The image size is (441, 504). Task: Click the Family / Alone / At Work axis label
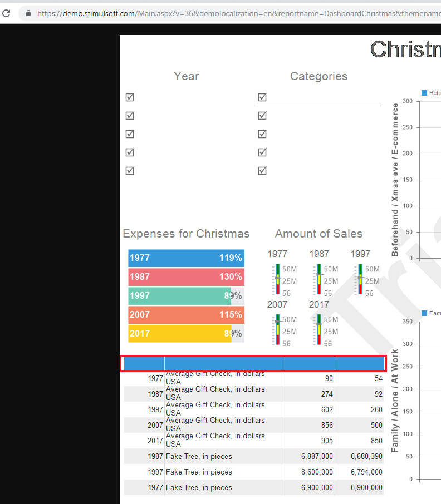pyautogui.click(x=395, y=401)
